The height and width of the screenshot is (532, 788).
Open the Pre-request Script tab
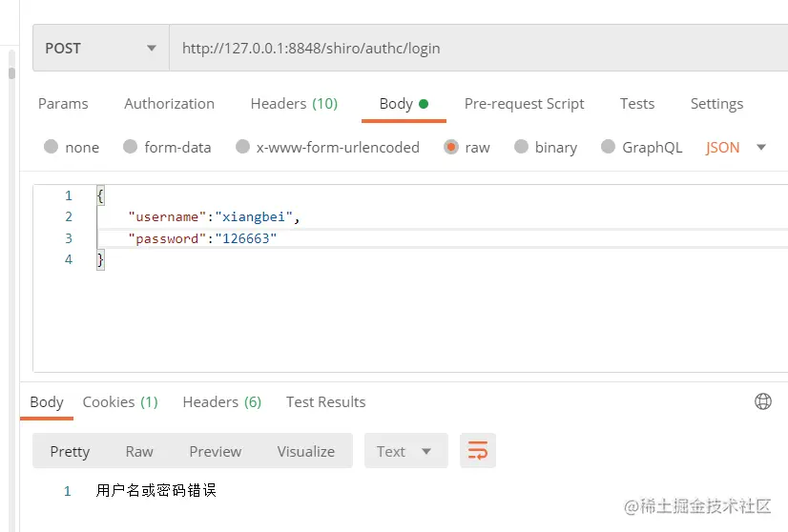coord(524,104)
